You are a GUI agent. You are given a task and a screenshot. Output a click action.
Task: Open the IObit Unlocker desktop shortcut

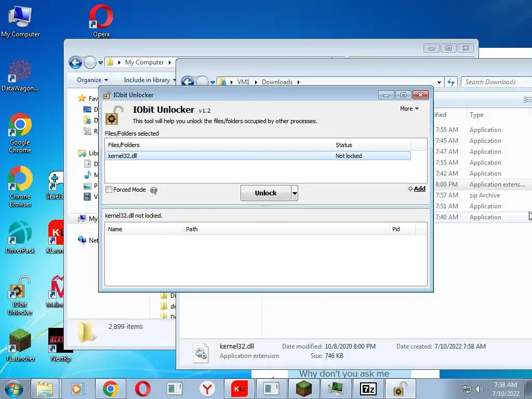pos(20,295)
